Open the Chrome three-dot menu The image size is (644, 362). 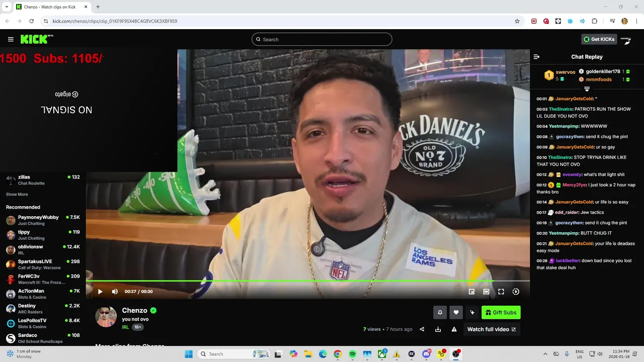[636, 21]
